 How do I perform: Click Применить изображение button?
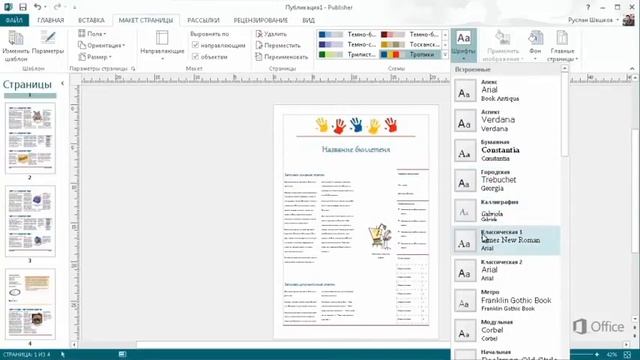(503, 46)
